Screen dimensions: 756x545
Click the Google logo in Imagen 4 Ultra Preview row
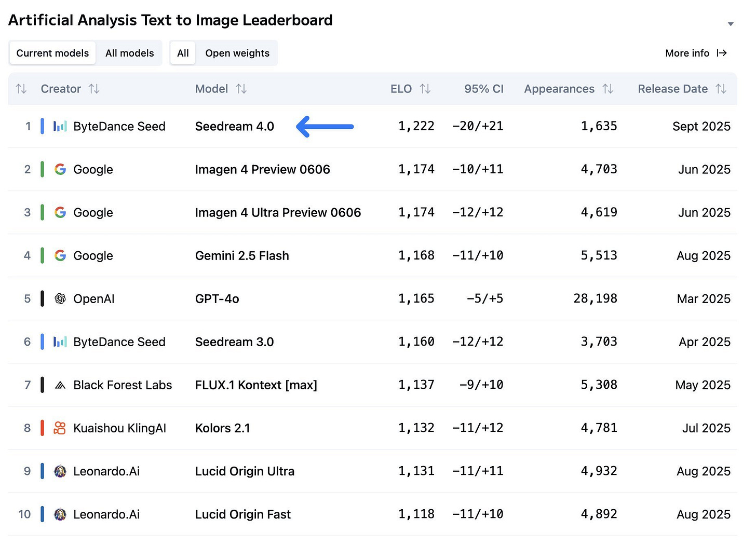(x=60, y=212)
